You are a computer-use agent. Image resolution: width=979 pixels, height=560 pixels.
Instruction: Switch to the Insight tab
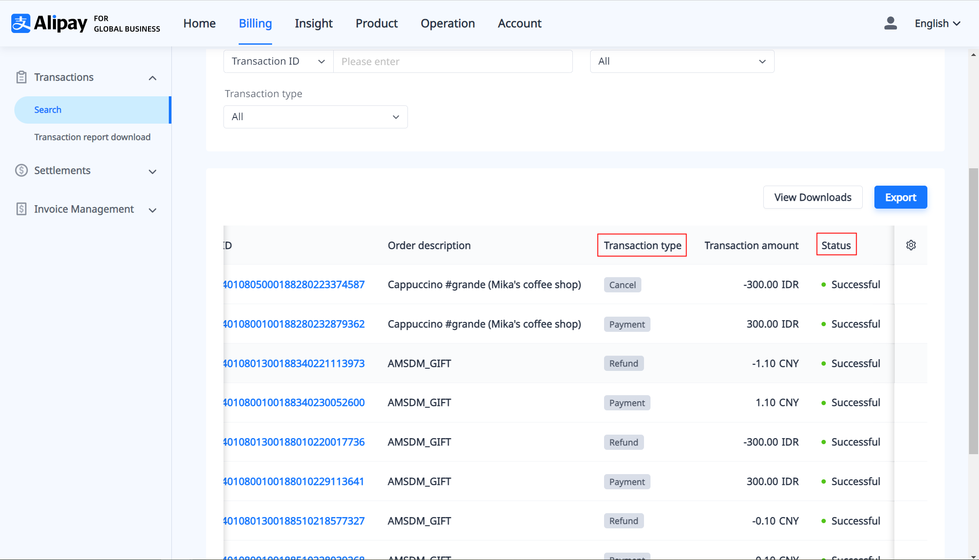[x=313, y=23]
